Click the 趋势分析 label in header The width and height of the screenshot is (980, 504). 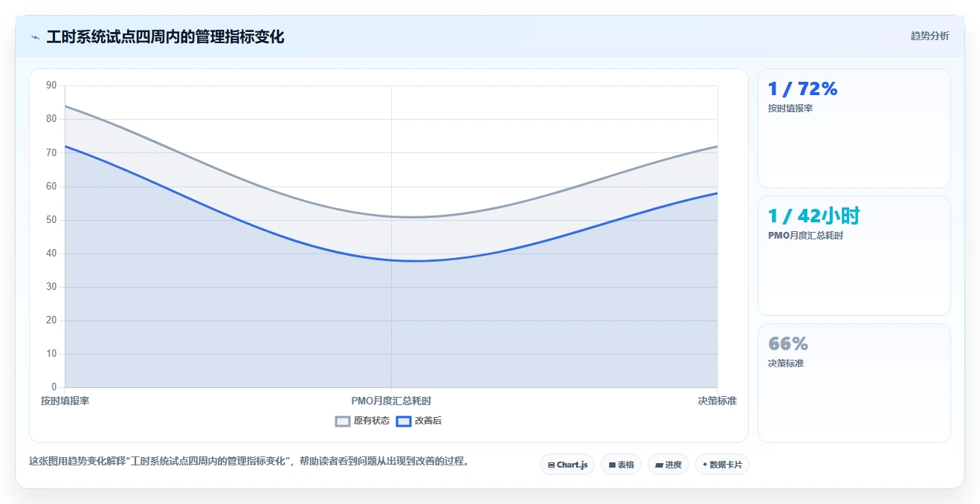(929, 36)
